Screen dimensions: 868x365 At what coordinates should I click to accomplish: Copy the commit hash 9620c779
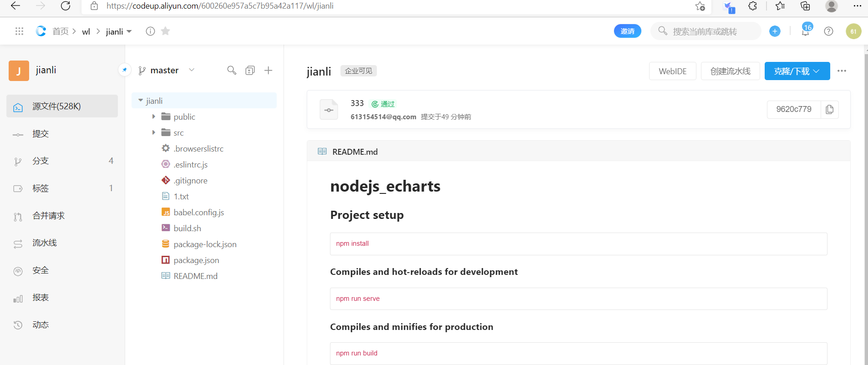pos(830,110)
